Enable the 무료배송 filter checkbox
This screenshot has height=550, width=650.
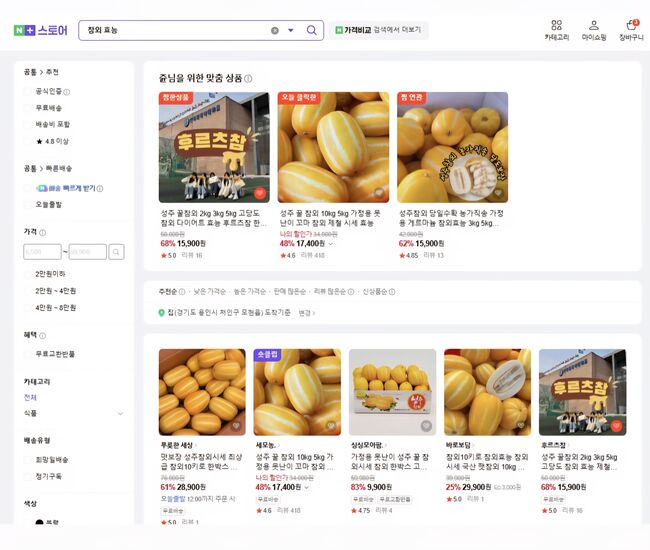click(x=28, y=108)
